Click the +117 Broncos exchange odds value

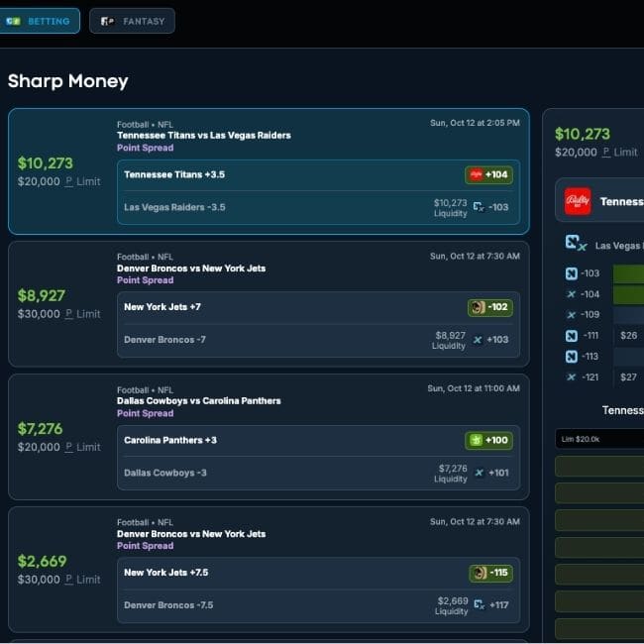(499, 605)
